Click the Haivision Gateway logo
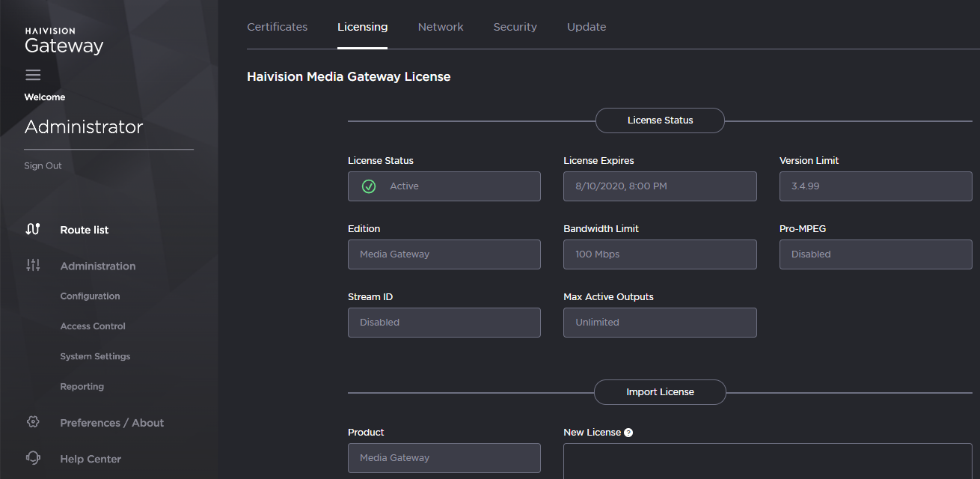980x479 pixels. pos(64,41)
